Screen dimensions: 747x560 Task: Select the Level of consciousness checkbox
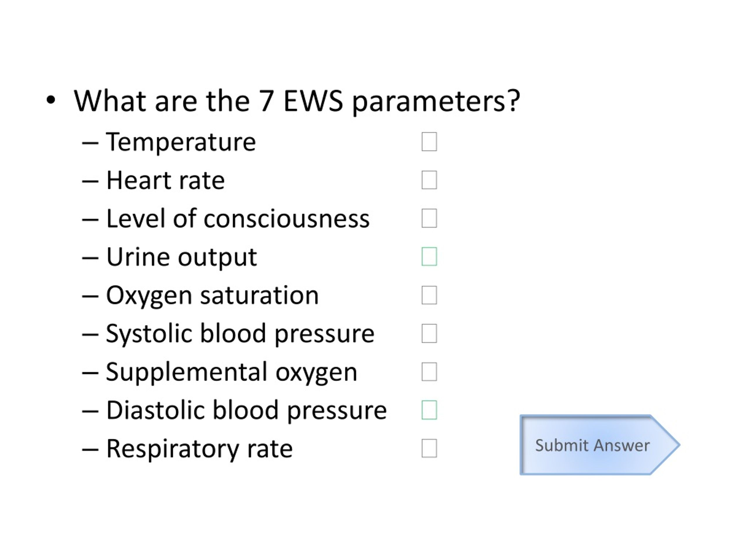point(429,218)
